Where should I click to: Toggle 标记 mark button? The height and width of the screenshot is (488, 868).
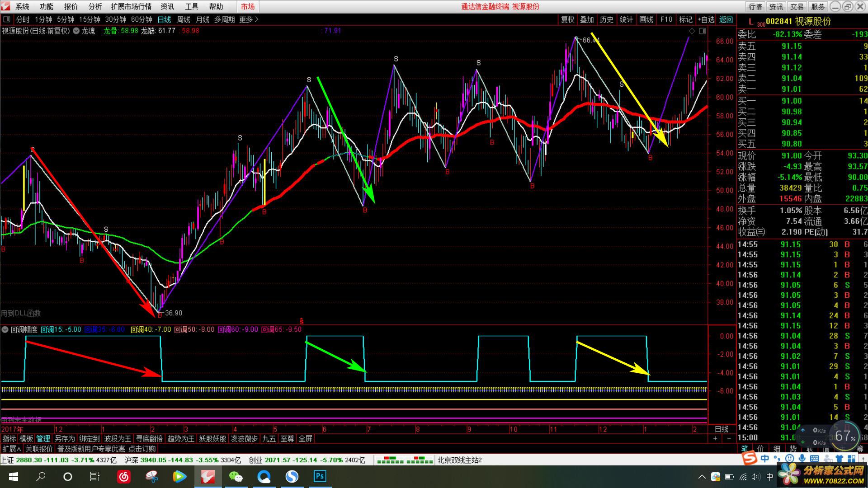685,19
